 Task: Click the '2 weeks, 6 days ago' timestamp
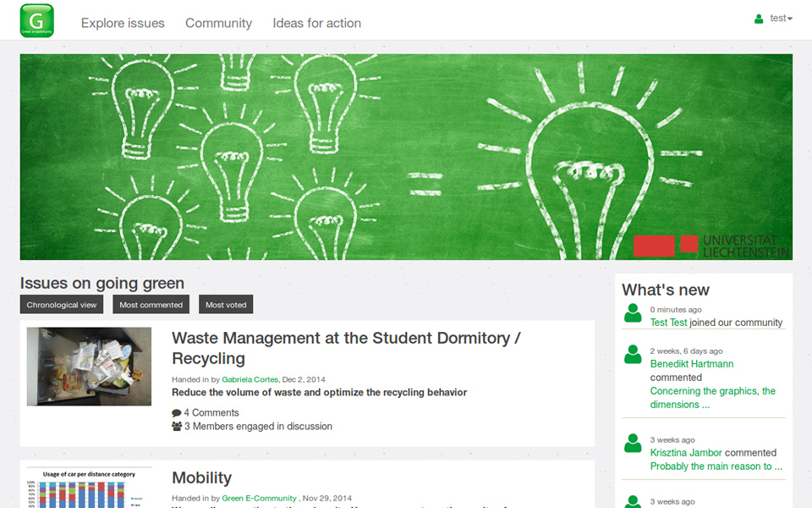tap(686, 351)
